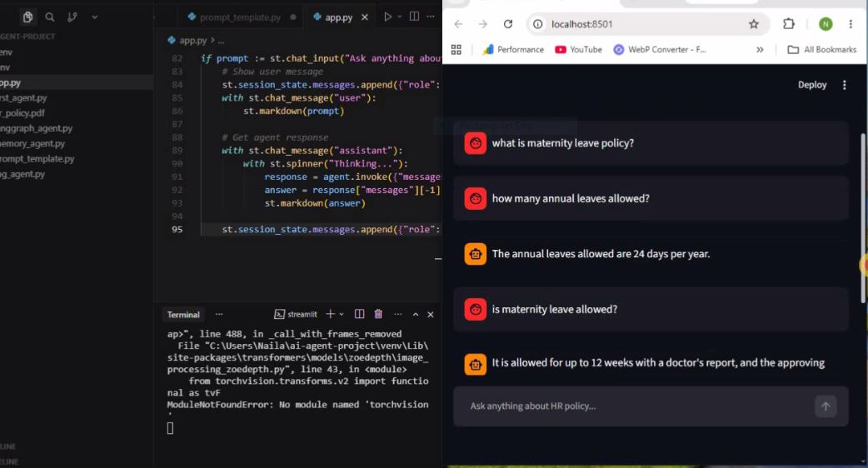Kill the terminal with trash icon
Image resolution: width=868 pixels, height=468 pixels.
point(378,314)
